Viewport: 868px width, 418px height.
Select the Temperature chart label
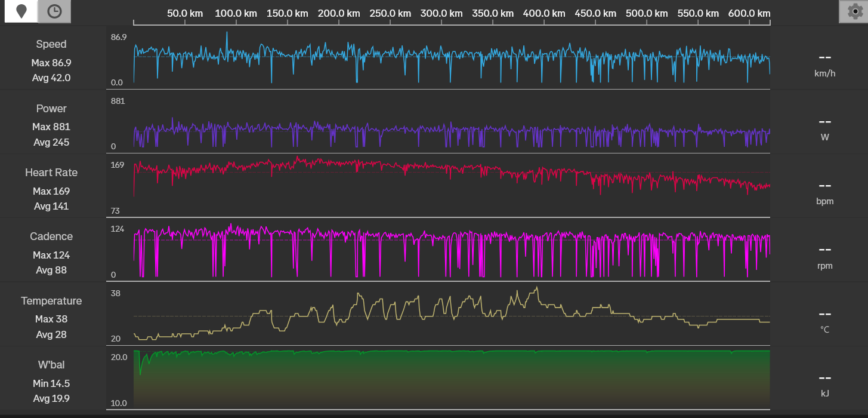(x=51, y=301)
